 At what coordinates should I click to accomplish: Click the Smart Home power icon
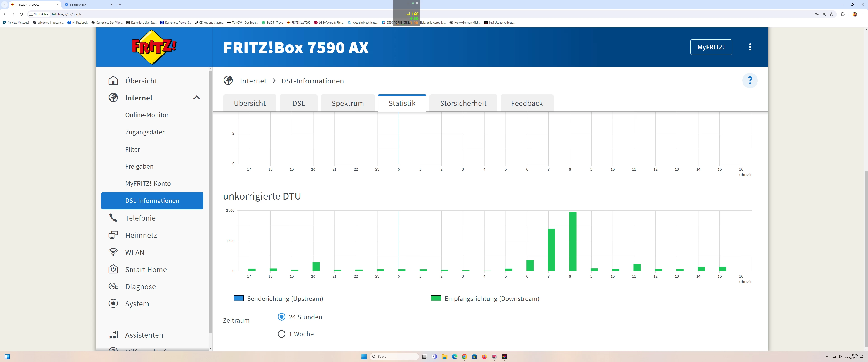click(x=113, y=269)
